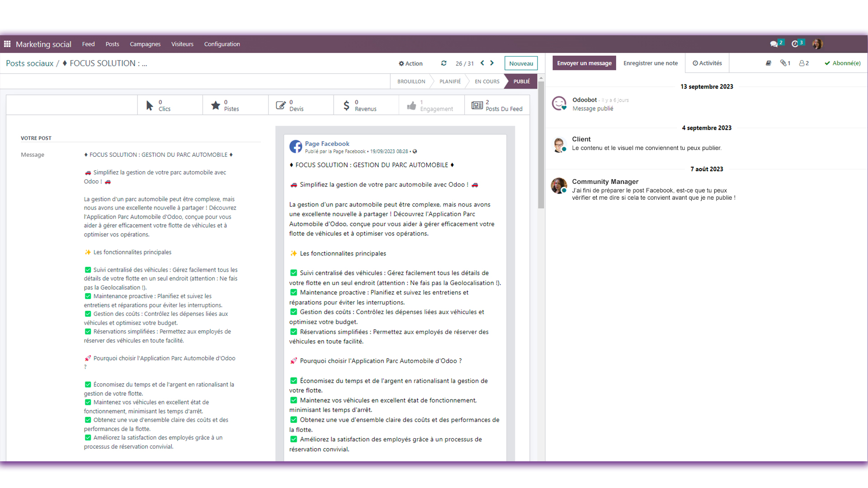Click the Client message text
Screen dimensions: 868x488
pyautogui.click(x=646, y=148)
